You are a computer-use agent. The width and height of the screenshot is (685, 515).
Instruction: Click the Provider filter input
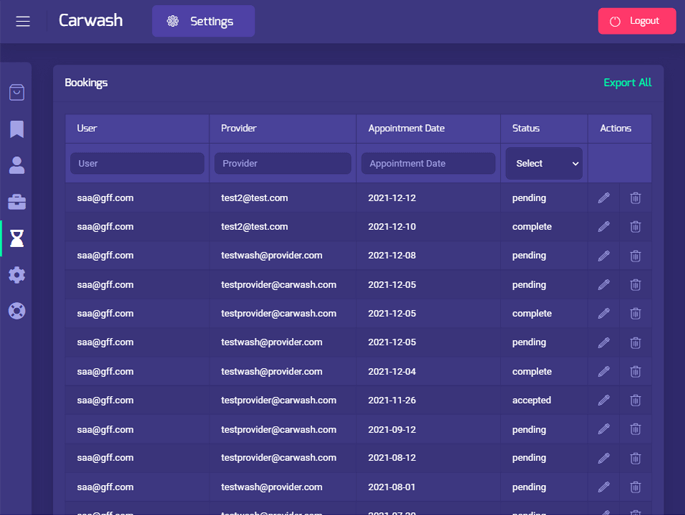(x=282, y=164)
